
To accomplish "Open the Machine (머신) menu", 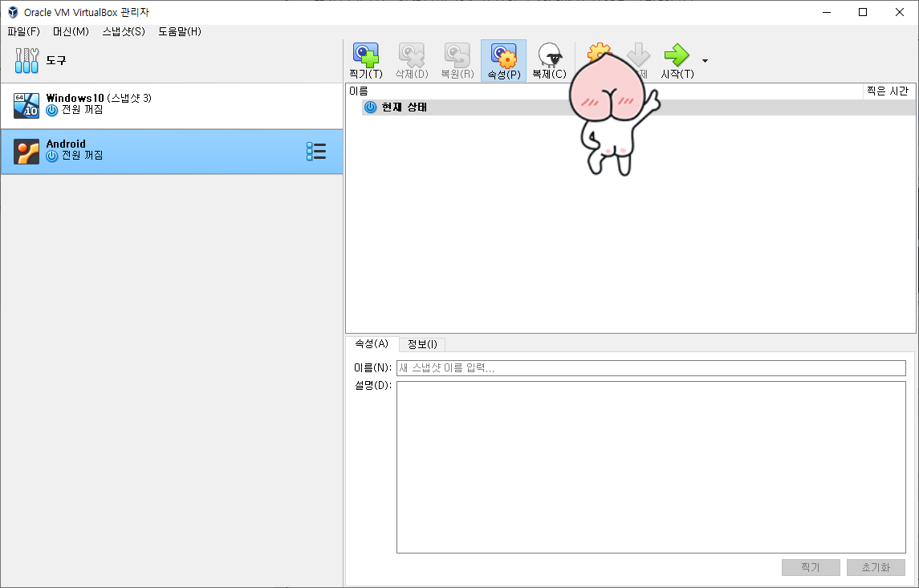I will click(71, 31).
